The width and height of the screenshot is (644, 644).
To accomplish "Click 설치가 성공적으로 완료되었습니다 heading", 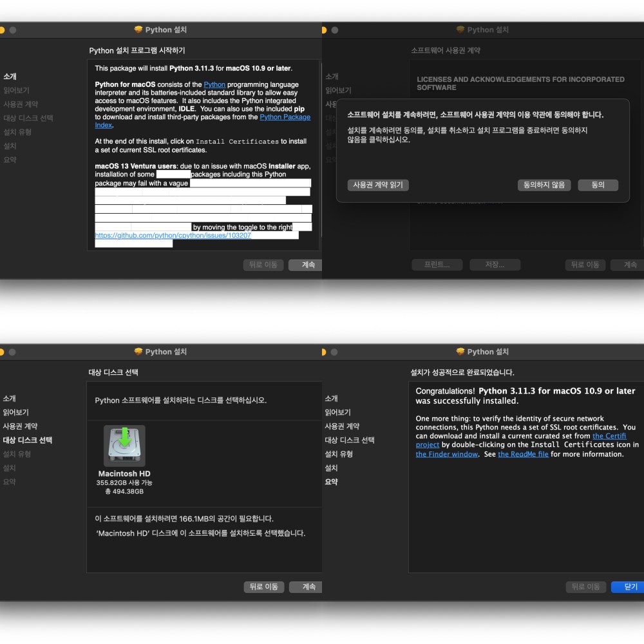I will pos(462,372).
